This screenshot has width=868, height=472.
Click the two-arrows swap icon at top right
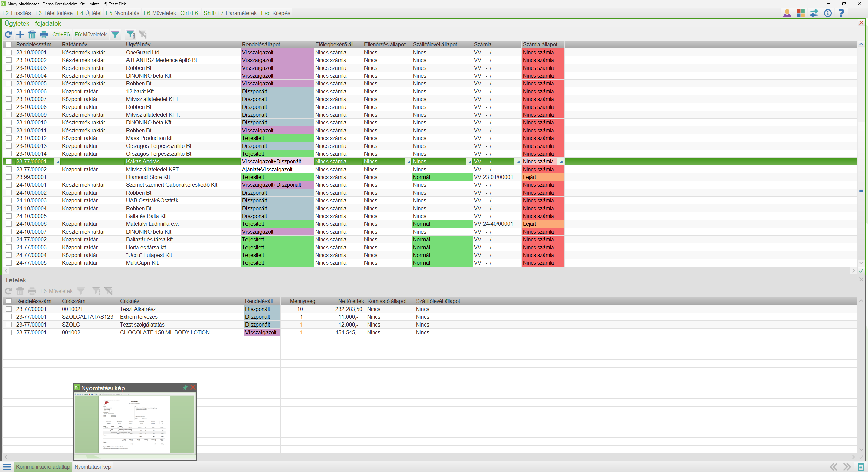[814, 13]
